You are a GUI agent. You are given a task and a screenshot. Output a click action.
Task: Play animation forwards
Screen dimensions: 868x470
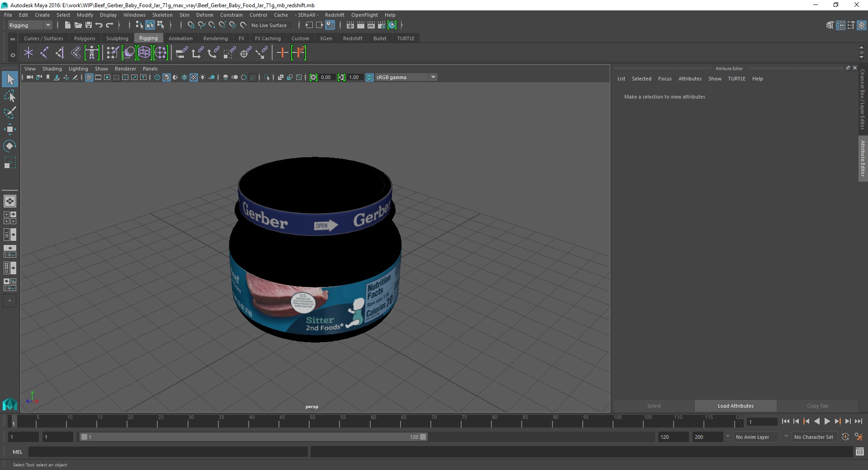point(827,421)
